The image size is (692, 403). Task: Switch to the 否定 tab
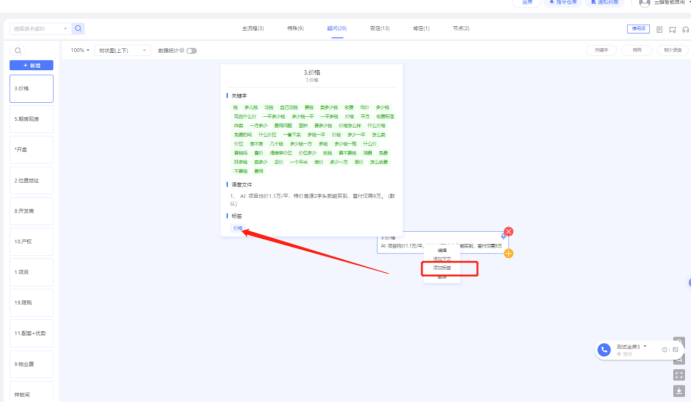[x=380, y=29]
